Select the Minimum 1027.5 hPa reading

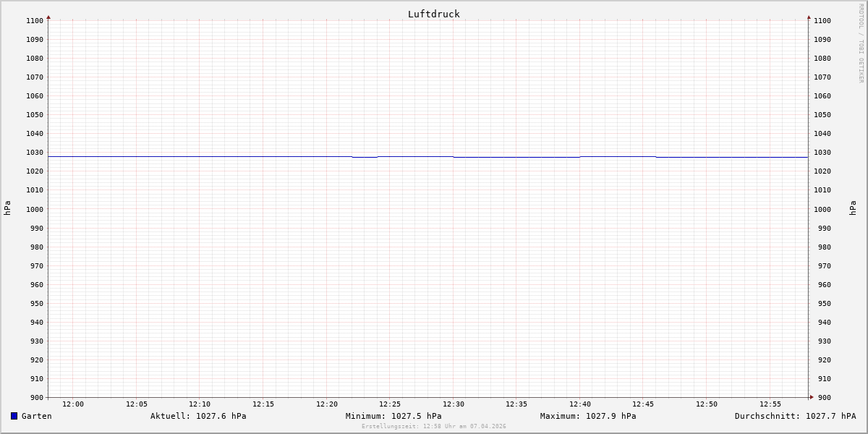(393, 416)
